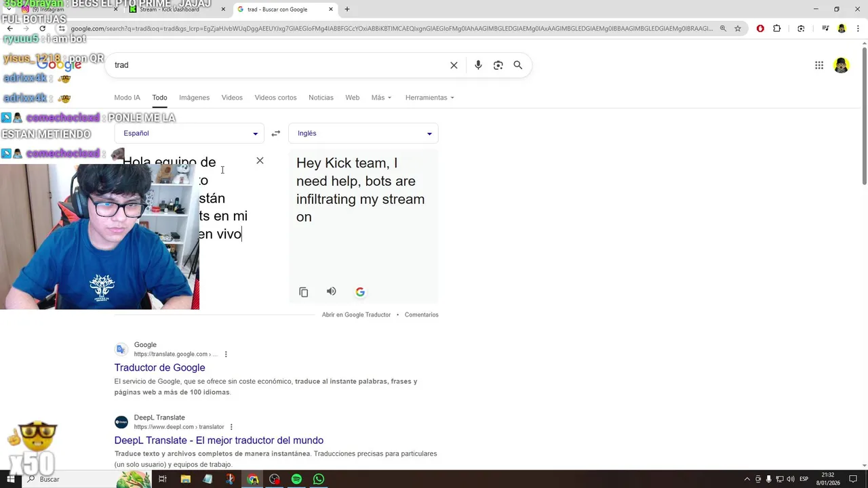The image size is (868, 488).
Task: Click the Google search input field
Action: [278, 65]
